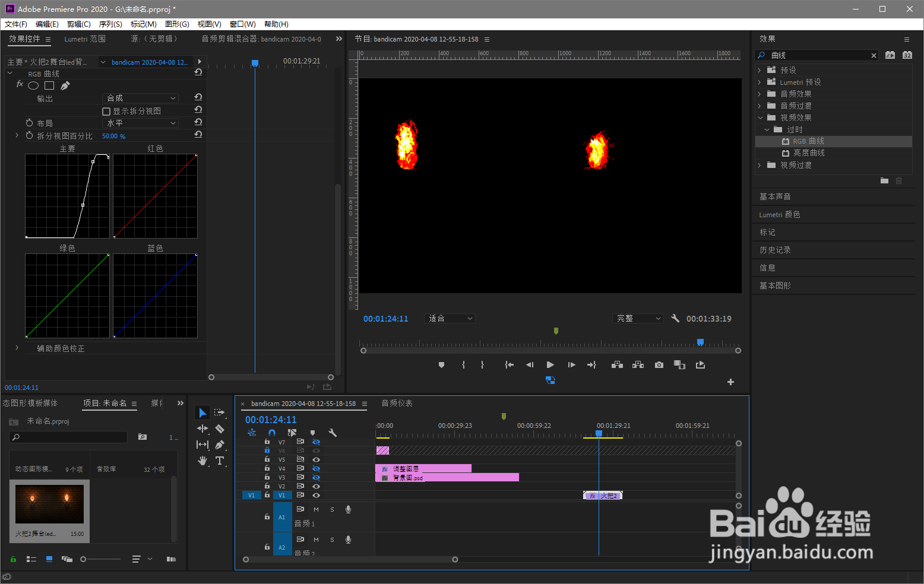Image resolution: width=924 pixels, height=584 pixels.
Task: Open the 窗口(W) menu
Action: (242, 24)
